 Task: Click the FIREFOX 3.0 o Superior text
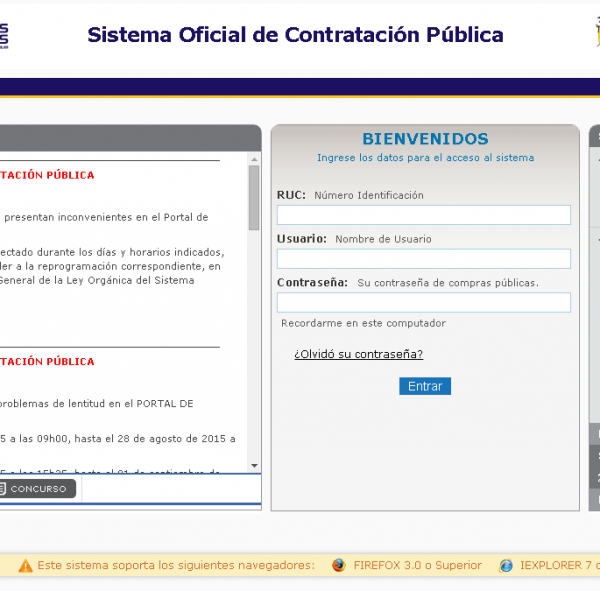(x=417, y=565)
